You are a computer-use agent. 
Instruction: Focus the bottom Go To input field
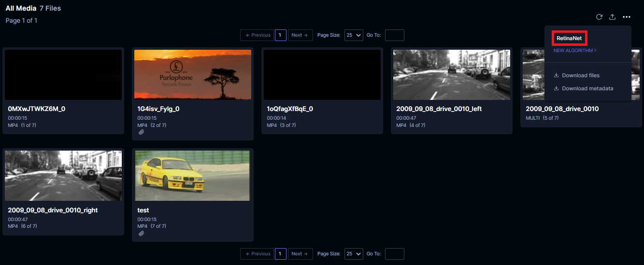pos(394,253)
